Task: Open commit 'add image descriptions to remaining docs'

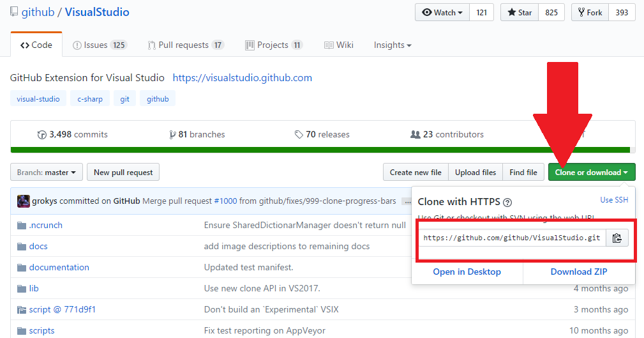Action: tap(287, 246)
